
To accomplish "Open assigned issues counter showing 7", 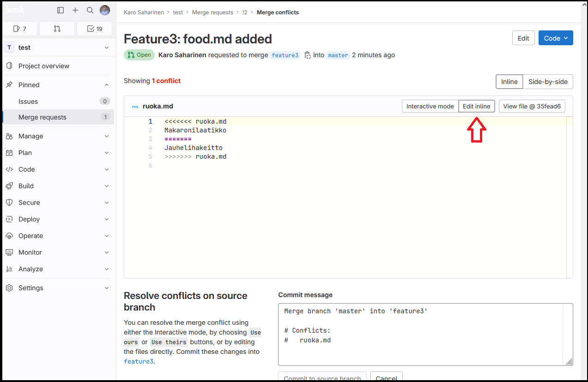I will coord(20,29).
